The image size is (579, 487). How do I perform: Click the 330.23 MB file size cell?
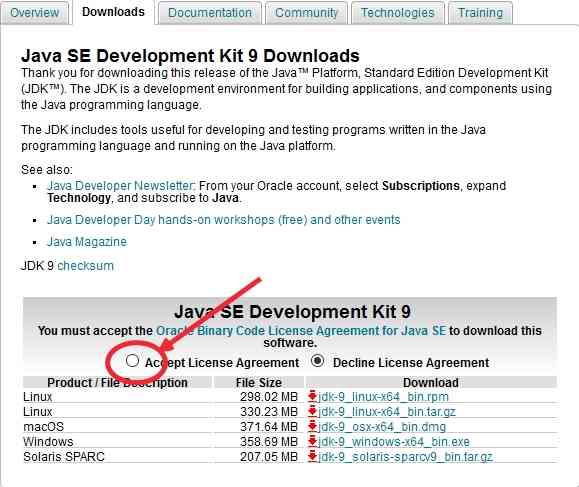[269, 412]
